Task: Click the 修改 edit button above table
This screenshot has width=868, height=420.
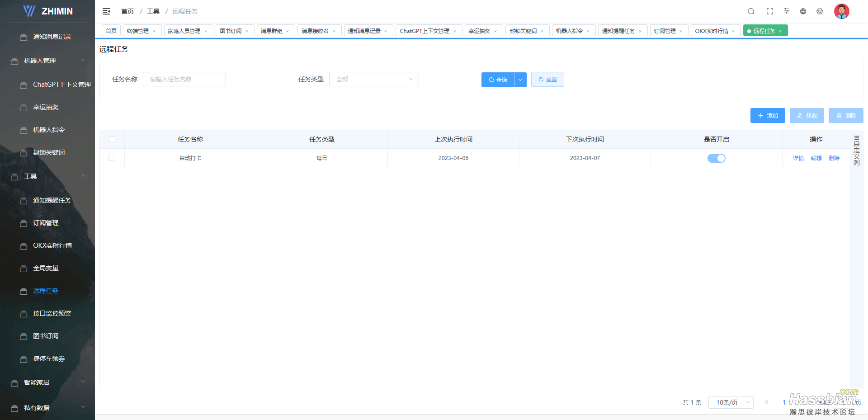Action: coord(807,115)
